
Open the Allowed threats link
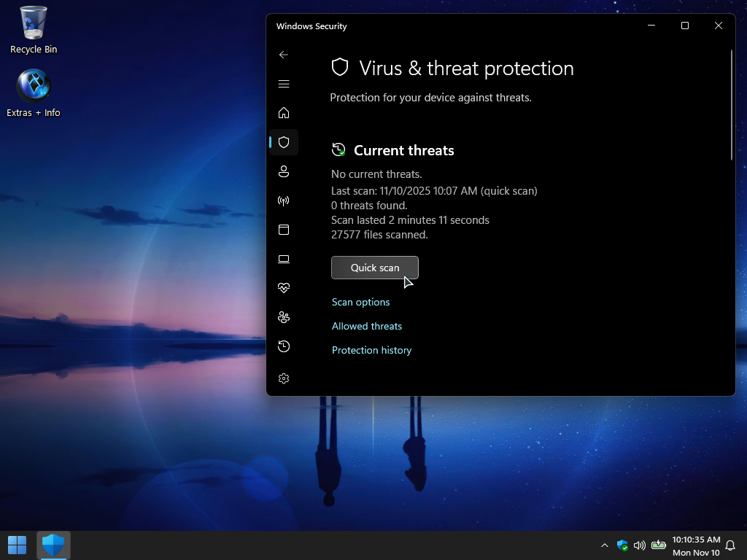(366, 326)
